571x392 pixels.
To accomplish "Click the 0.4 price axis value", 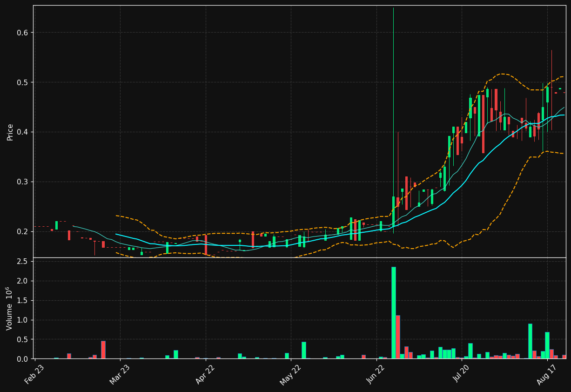I will pos(23,132).
